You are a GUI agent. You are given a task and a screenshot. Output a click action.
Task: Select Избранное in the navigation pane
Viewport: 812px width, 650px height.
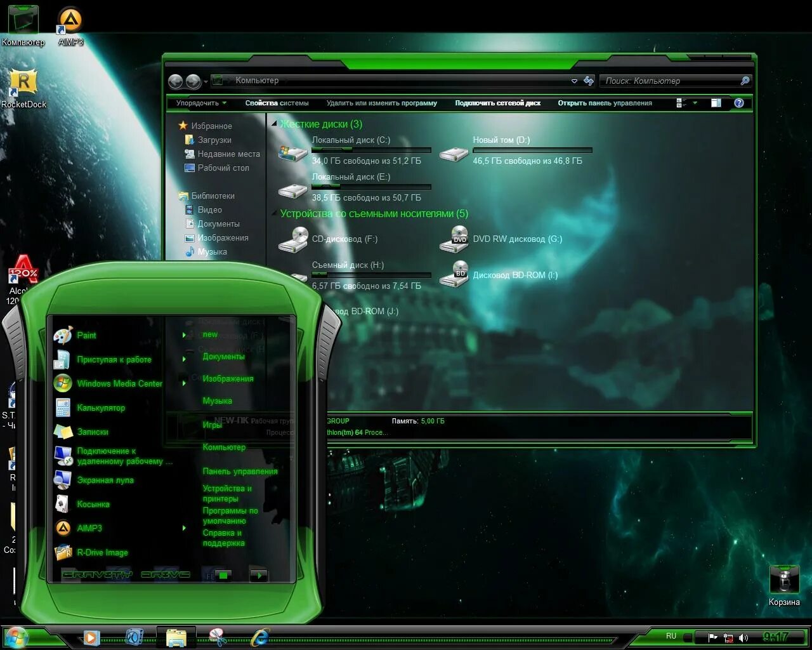(x=205, y=126)
